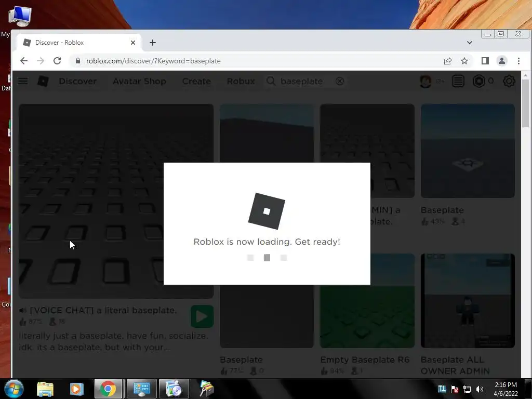Expand Chrome tab search chevron
The width and height of the screenshot is (532, 399).
pos(470,43)
